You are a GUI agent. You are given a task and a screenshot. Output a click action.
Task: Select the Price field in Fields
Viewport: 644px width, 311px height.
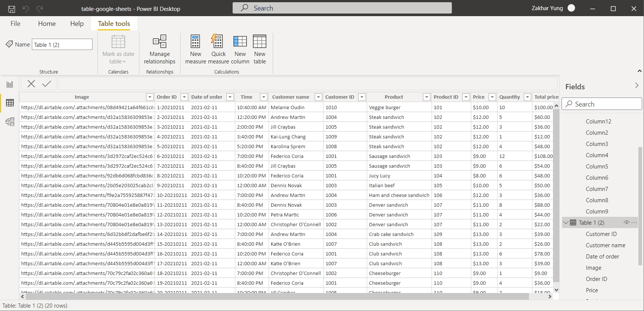tap(592, 290)
